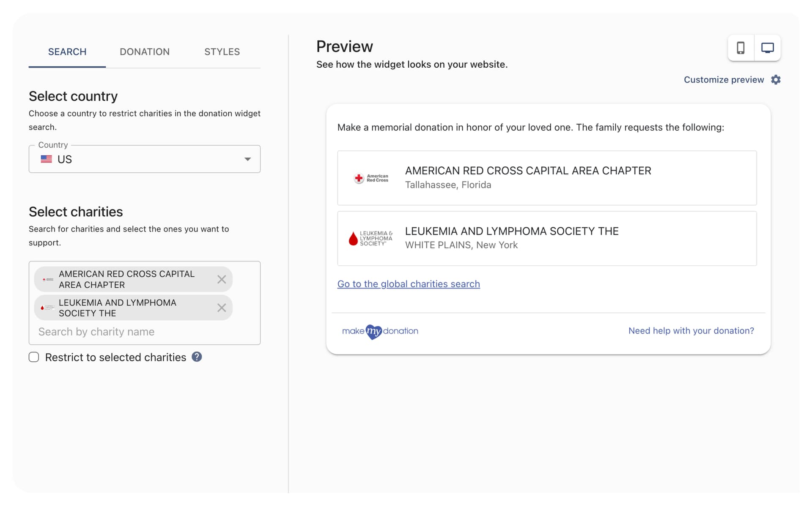Remove American Red Cross Capital Area Chapter chip
The image size is (812, 506).
(x=221, y=279)
